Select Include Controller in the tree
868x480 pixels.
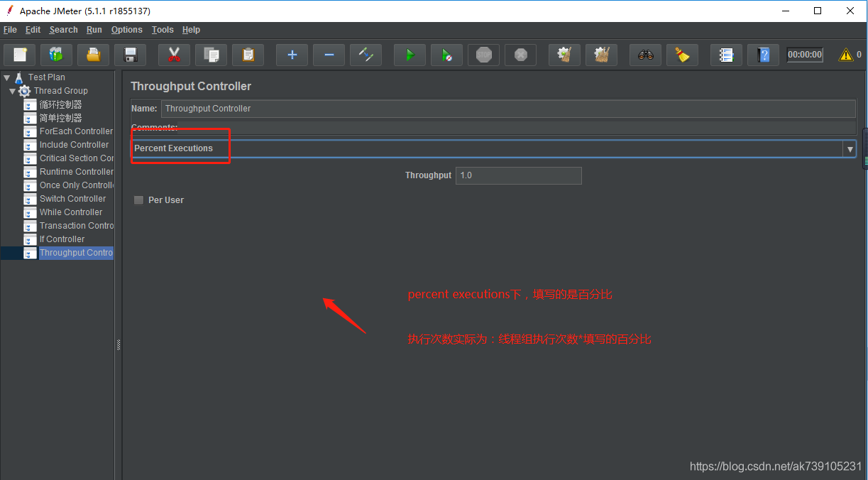(75, 145)
